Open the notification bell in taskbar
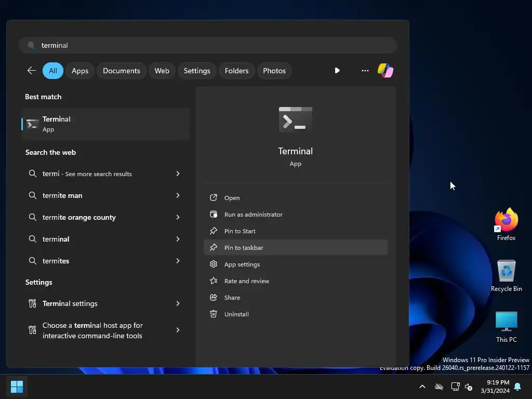Screen dimensions: 532x399 pos(518,387)
